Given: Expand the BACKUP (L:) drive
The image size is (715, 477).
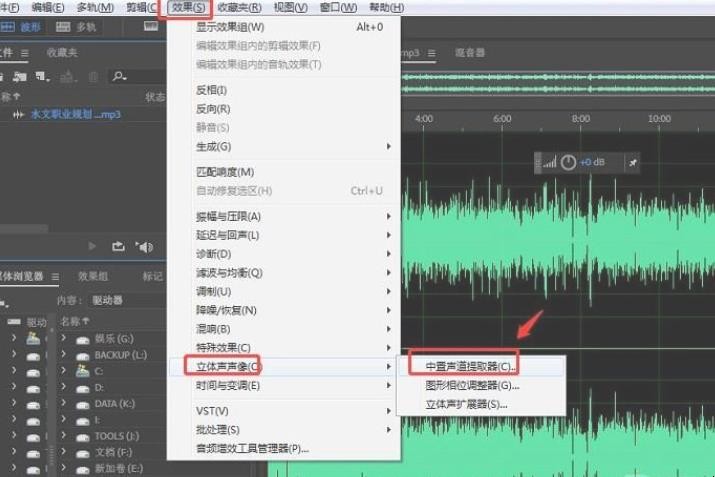Looking at the screenshot, I should tap(64, 354).
